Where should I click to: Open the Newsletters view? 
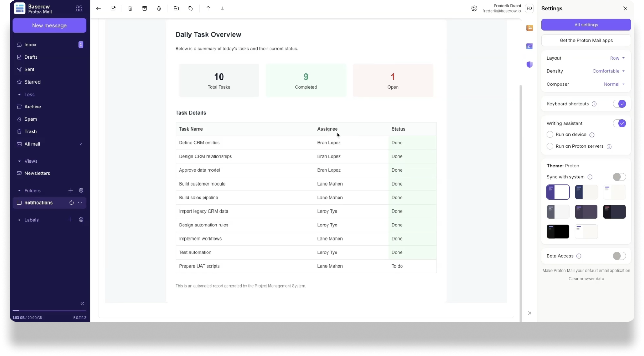pyautogui.click(x=49, y=173)
